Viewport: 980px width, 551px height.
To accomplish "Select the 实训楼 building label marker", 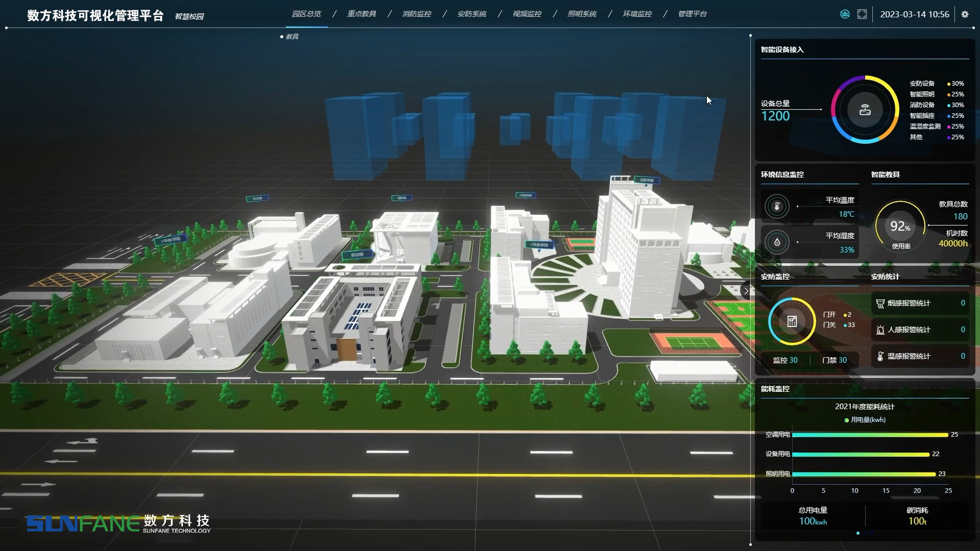I will pos(357,254).
